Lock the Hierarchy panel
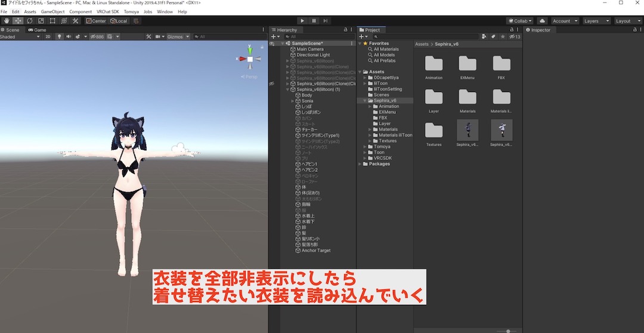 tap(345, 30)
